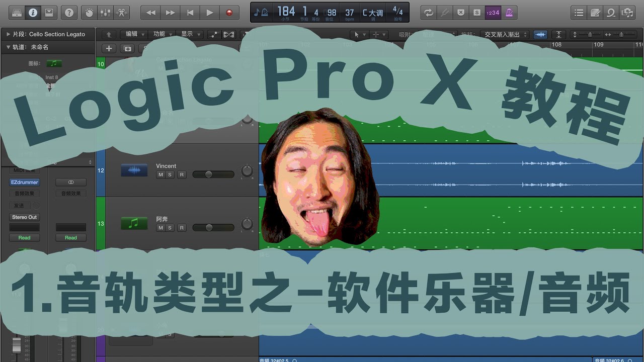Toggle the Inspector info button
Screen dimensions: 644x362
tap(33, 13)
